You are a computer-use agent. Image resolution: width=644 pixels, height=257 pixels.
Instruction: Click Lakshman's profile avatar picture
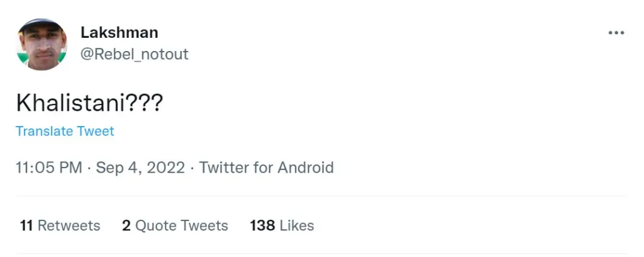click(x=42, y=44)
